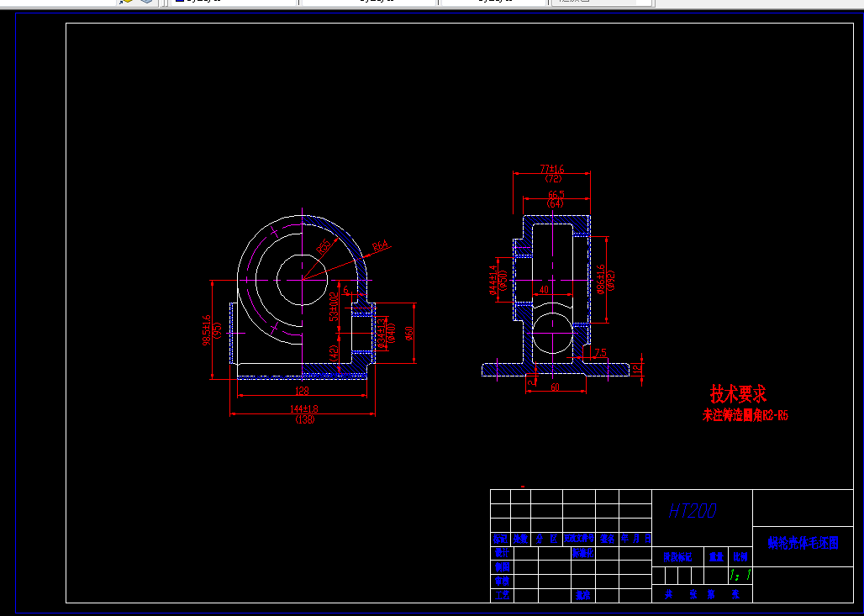Viewport: 864px width, 616px height.
Task: Select the 7.5 dimension near the base
Action: pos(600,353)
